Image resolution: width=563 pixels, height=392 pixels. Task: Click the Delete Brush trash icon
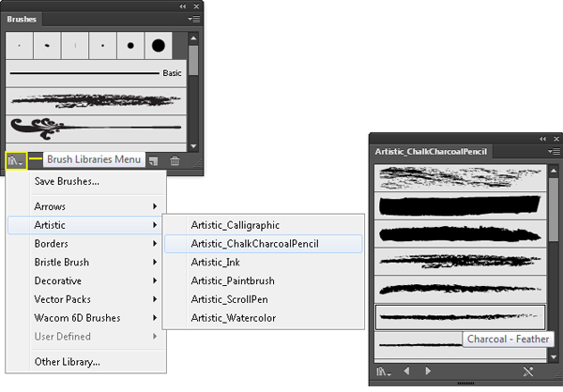pos(175,160)
